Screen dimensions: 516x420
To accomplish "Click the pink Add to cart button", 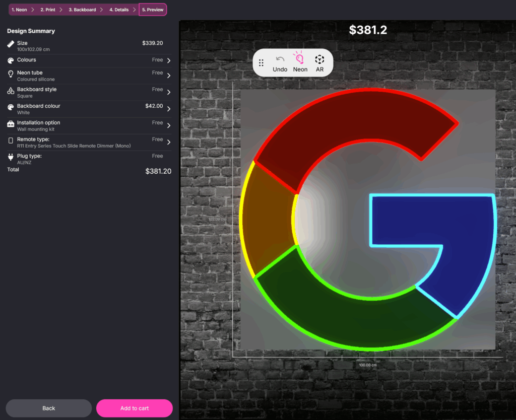I will coord(135,408).
